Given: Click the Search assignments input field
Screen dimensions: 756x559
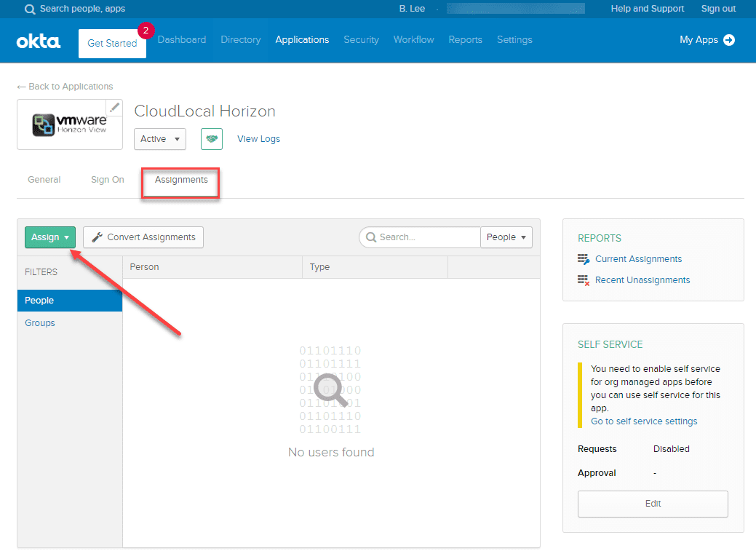Looking at the screenshot, I should [x=420, y=237].
